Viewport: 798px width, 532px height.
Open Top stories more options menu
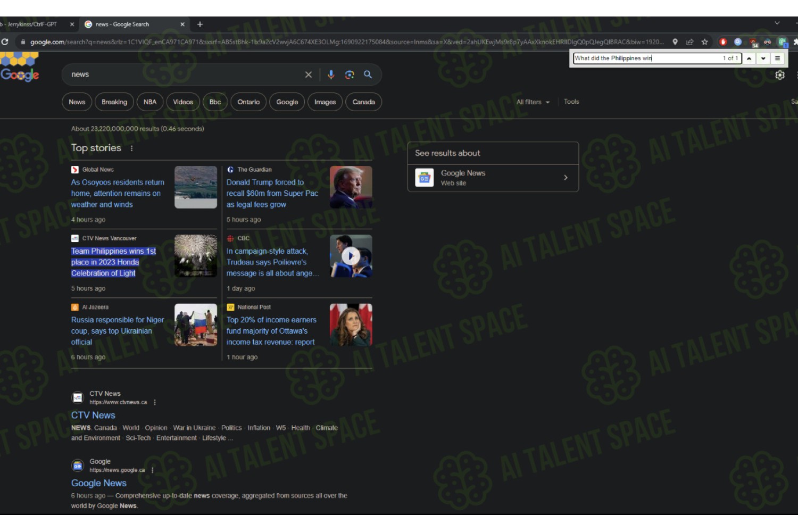click(132, 148)
